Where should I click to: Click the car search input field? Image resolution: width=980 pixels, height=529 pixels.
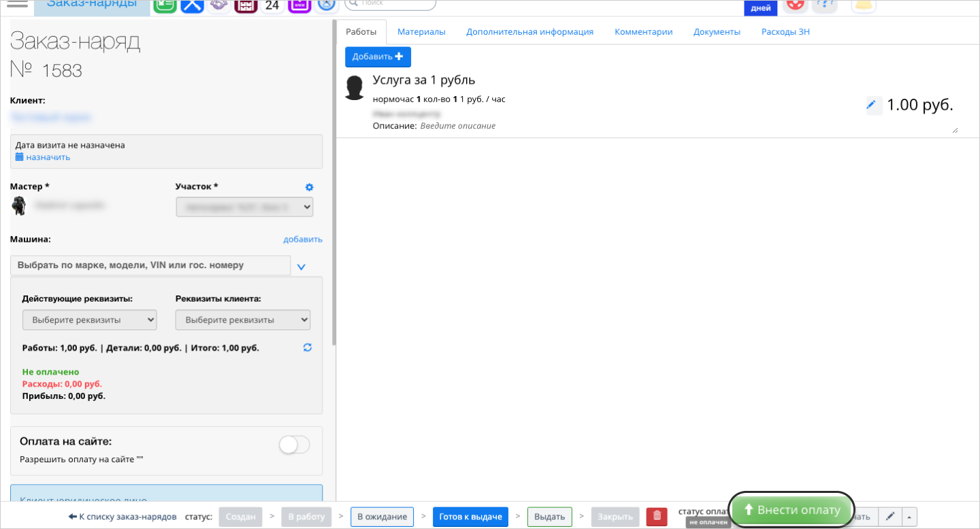pyautogui.click(x=150, y=266)
